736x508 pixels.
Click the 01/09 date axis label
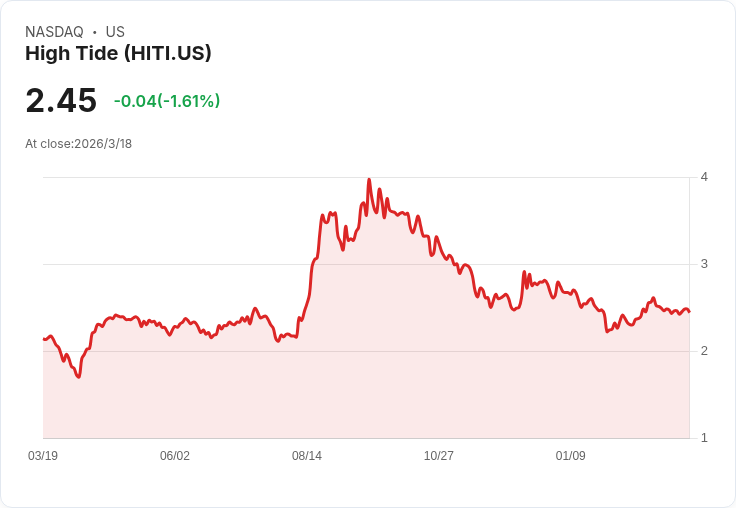tap(570, 455)
